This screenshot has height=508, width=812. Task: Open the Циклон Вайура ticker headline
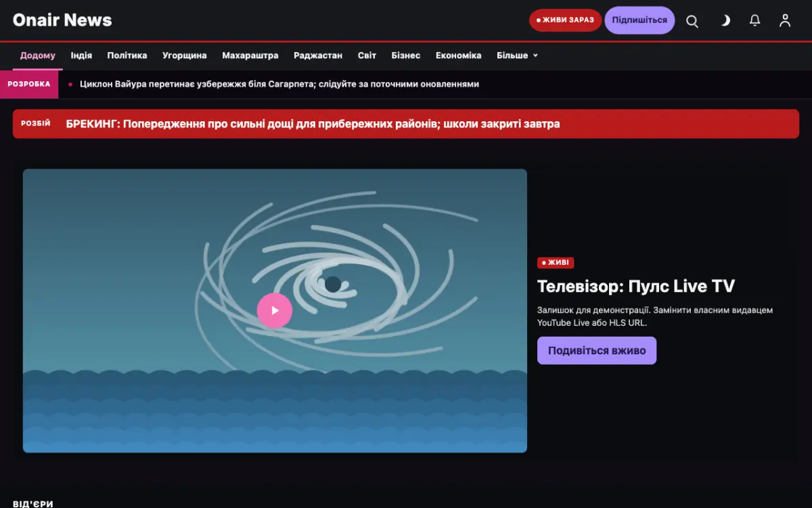click(279, 84)
